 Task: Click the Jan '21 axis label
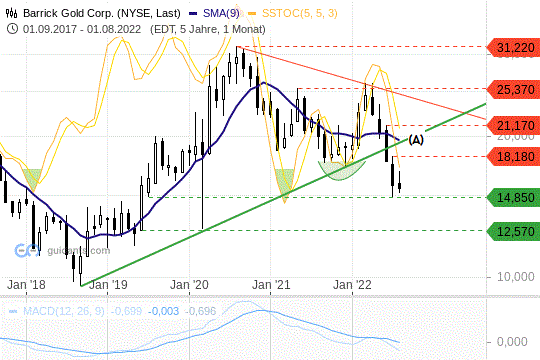(x=271, y=285)
